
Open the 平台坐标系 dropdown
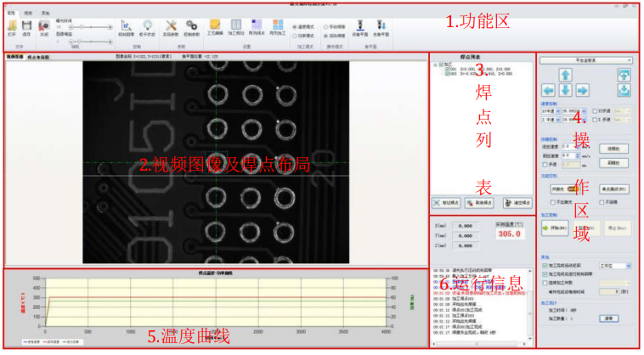(586, 61)
